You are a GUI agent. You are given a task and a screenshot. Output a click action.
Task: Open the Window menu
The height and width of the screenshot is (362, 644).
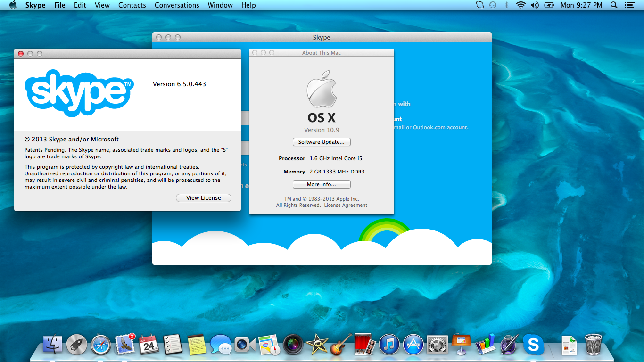point(220,5)
